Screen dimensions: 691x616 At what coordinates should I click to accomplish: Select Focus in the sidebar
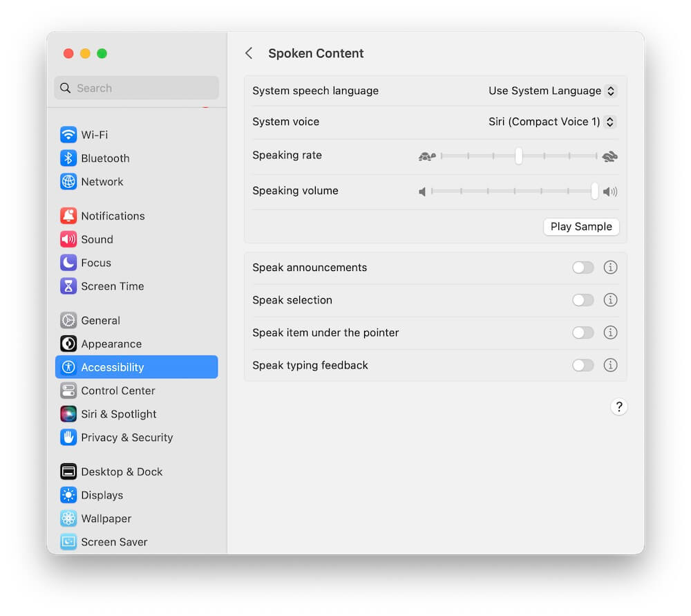point(137,262)
